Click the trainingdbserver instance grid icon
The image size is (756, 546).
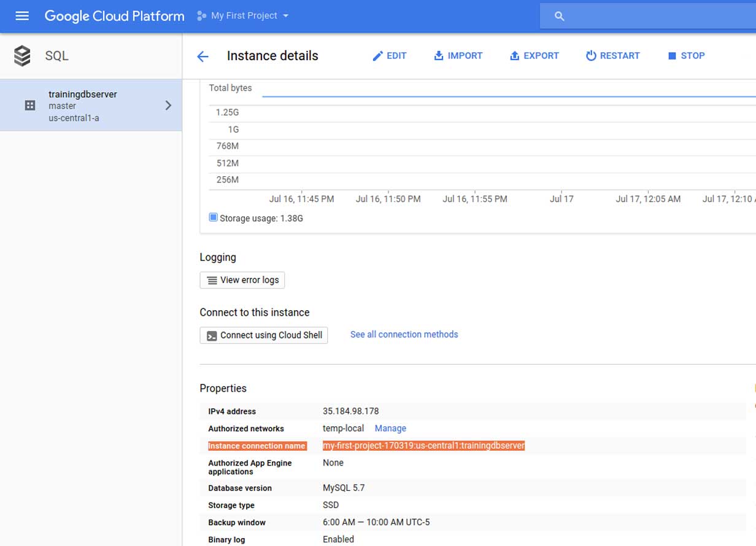29,106
